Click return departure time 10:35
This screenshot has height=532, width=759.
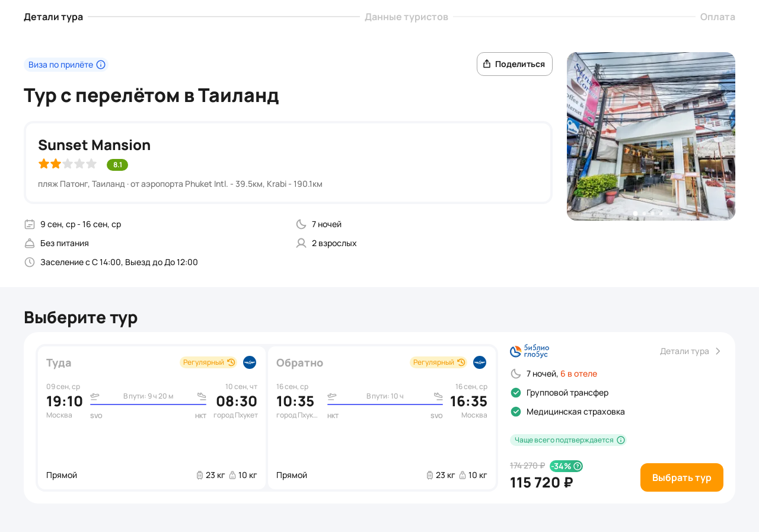tap(295, 402)
